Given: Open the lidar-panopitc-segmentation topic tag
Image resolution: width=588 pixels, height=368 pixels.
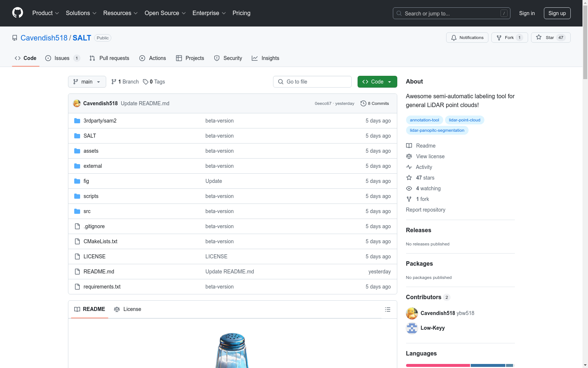Looking at the screenshot, I should [x=437, y=130].
